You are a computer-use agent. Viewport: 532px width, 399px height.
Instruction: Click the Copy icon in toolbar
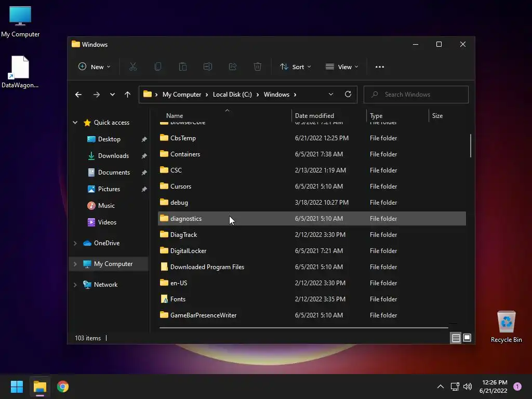[158, 67]
